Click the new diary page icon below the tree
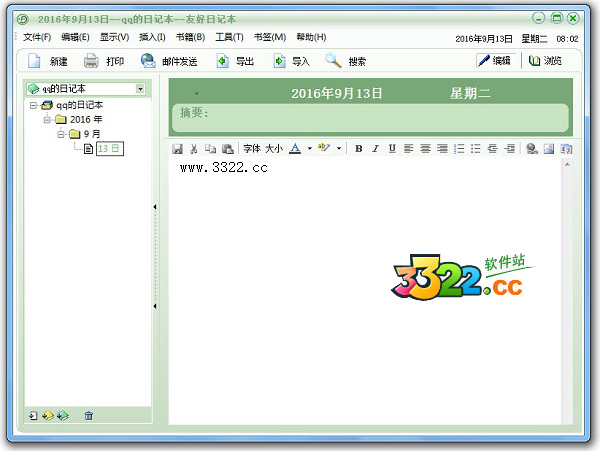Viewport: 600px width, 451px height. click(33, 415)
